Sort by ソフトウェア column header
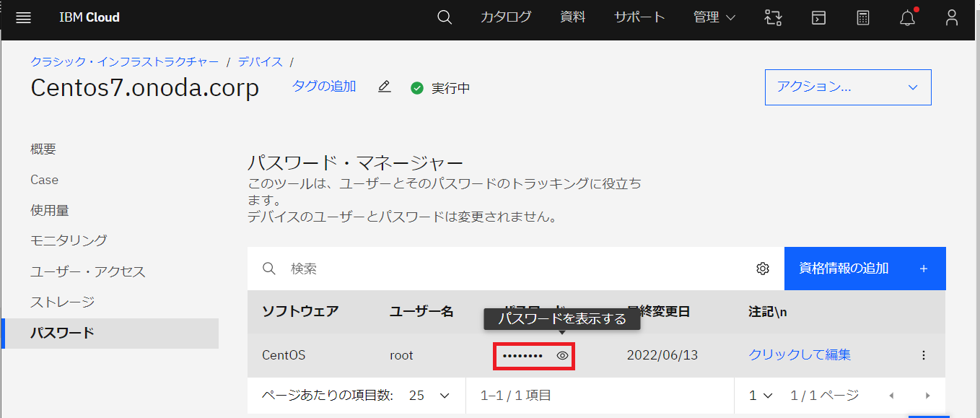This screenshot has width=980, height=418. tap(300, 311)
